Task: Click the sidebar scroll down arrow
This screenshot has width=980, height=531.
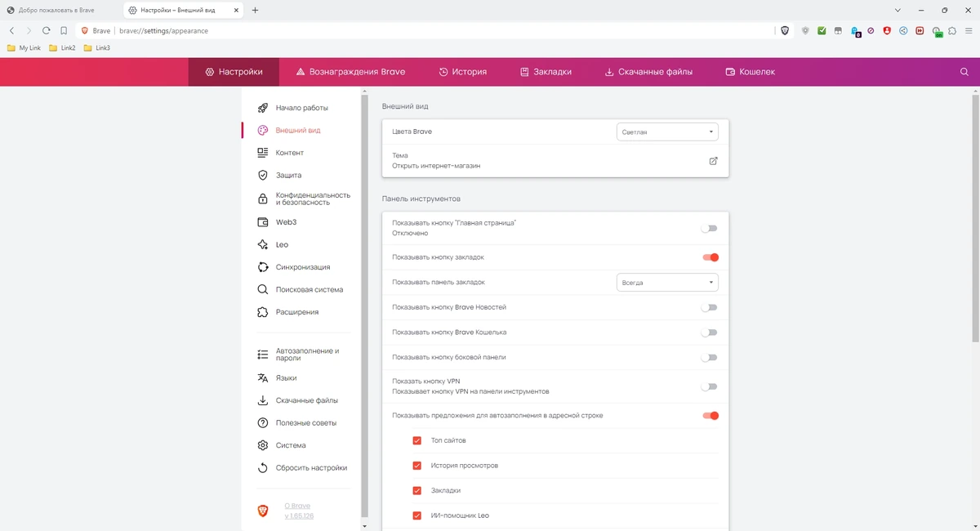Action: tap(364, 526)
